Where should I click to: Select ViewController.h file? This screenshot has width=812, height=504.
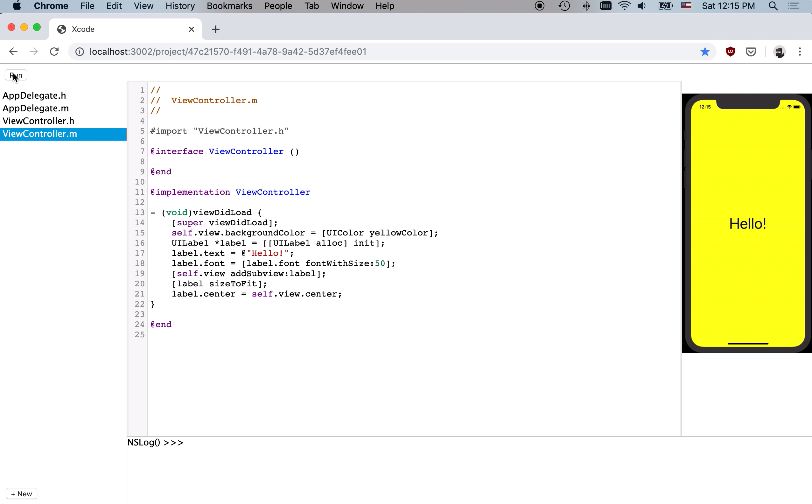pos(38,121)
